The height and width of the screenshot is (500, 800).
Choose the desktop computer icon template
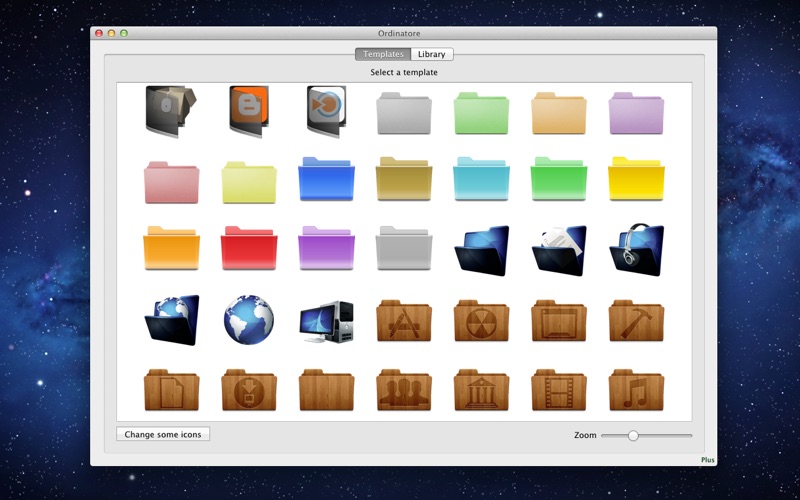point(326,321)
